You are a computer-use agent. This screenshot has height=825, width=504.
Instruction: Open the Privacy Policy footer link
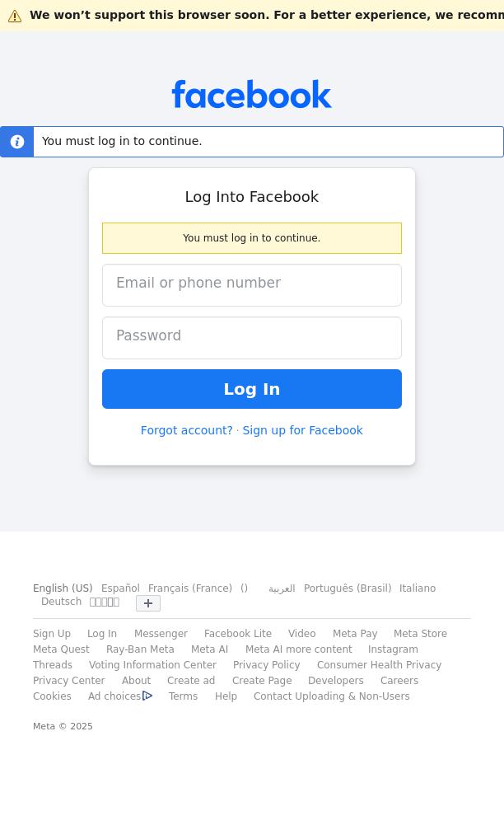(x=266, y=665)
